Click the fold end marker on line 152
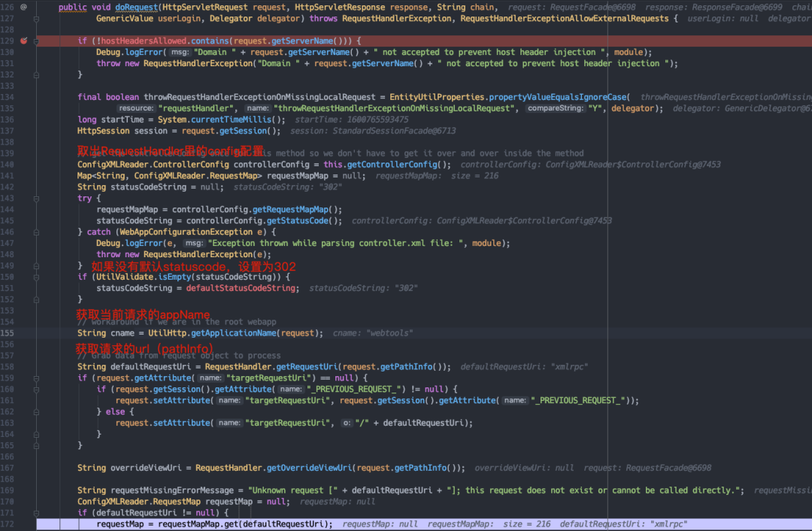The width and height of the screenshot is (812, 531). (36, 299)
